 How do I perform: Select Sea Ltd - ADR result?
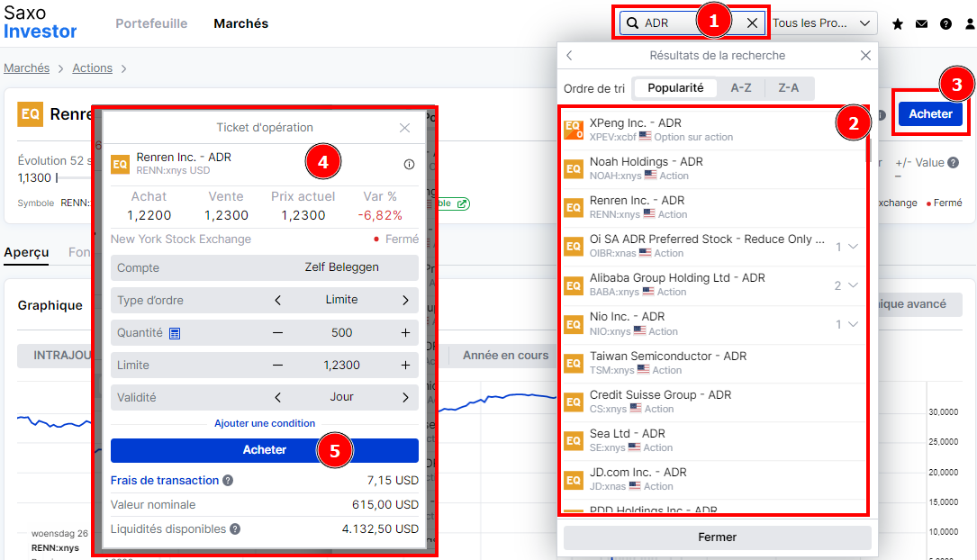click(713, 439)
